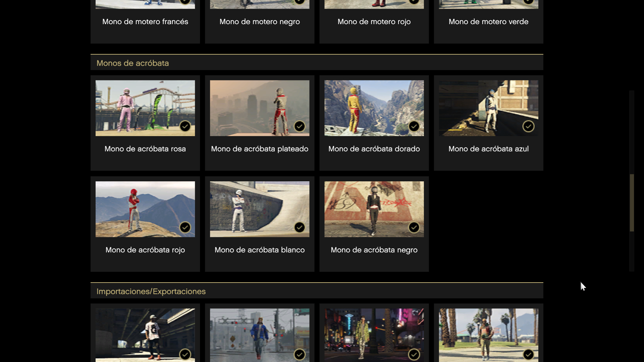Select Mono de acróbata negro thumbnail image
This screenshot has width=644, height=362.
[x=374, y=209]
